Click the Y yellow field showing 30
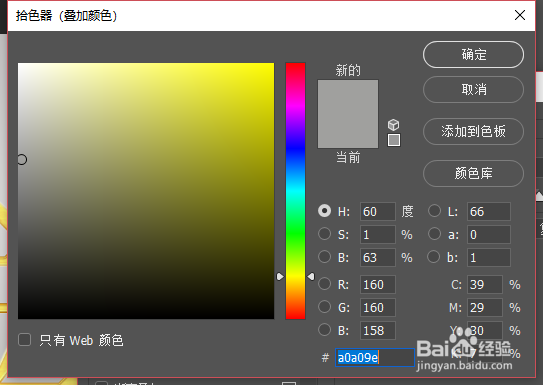The height and width of the screenshot is (385, 543). pos(485,330)
